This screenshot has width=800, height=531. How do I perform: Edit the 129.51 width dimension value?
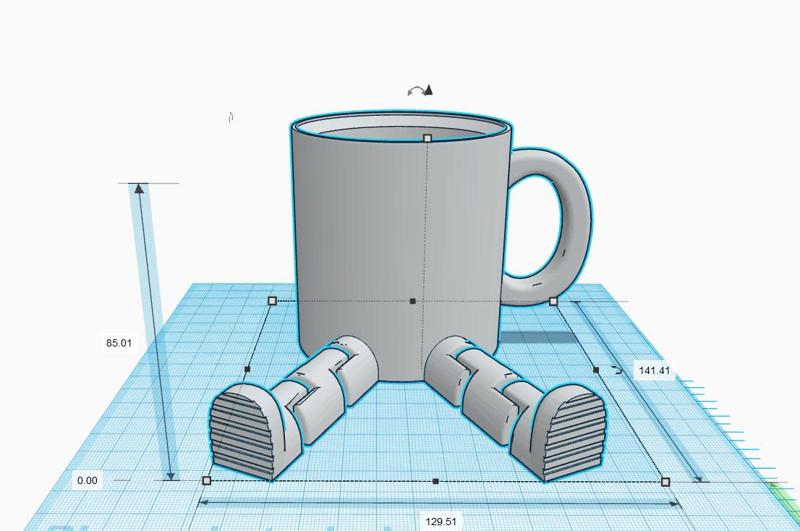441,522
